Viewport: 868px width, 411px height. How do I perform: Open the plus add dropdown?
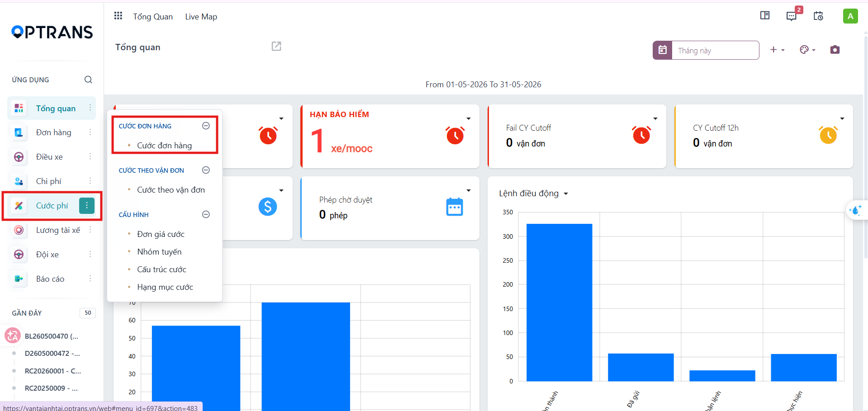(x=777, y=50)
